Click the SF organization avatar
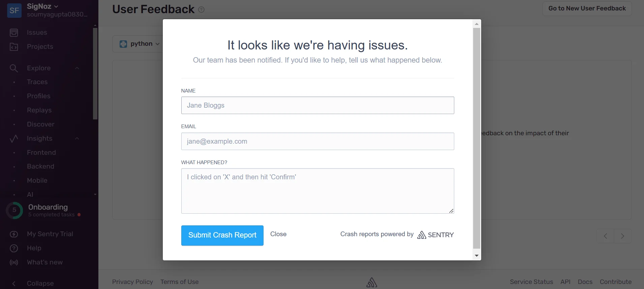 click(x=14, y=10)
